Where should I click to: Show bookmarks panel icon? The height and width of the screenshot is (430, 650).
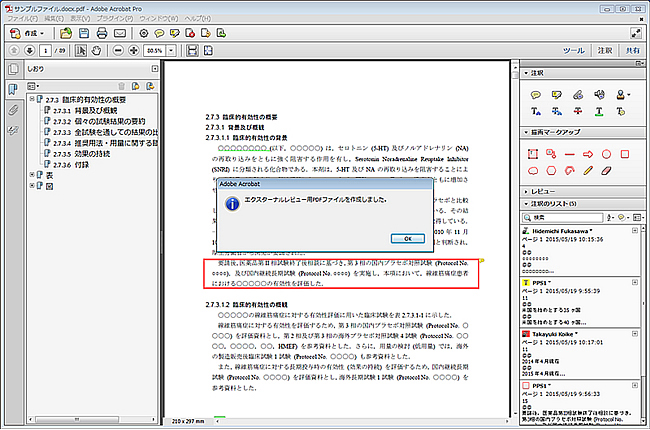pyautogui.click(x=13, y=89)
